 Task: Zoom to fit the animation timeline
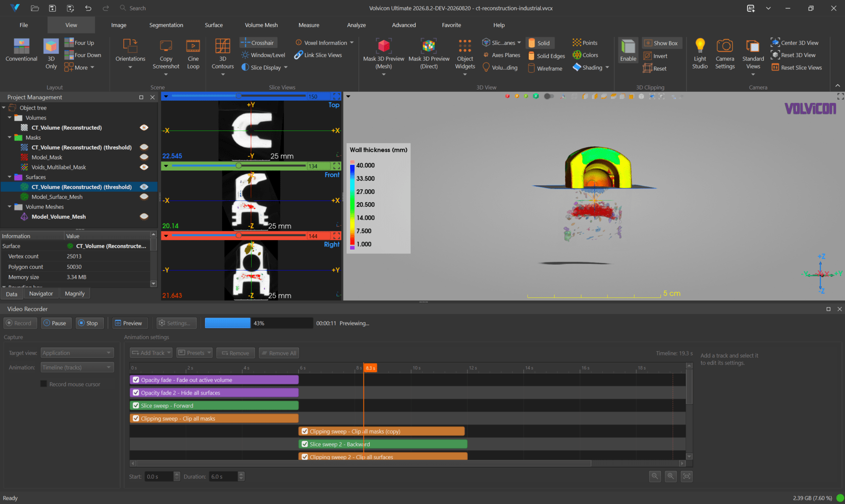(x=687, y=476)
